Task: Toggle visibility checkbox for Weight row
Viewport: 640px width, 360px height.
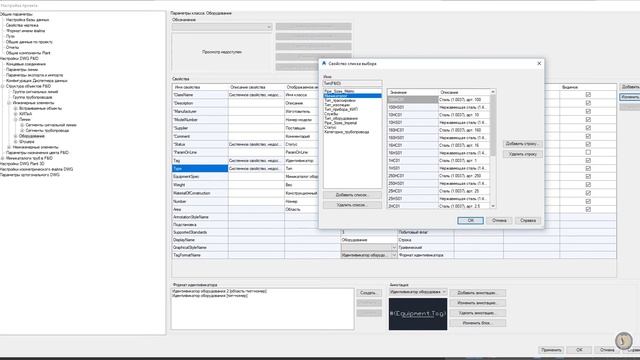Action: tap(588, 185)
